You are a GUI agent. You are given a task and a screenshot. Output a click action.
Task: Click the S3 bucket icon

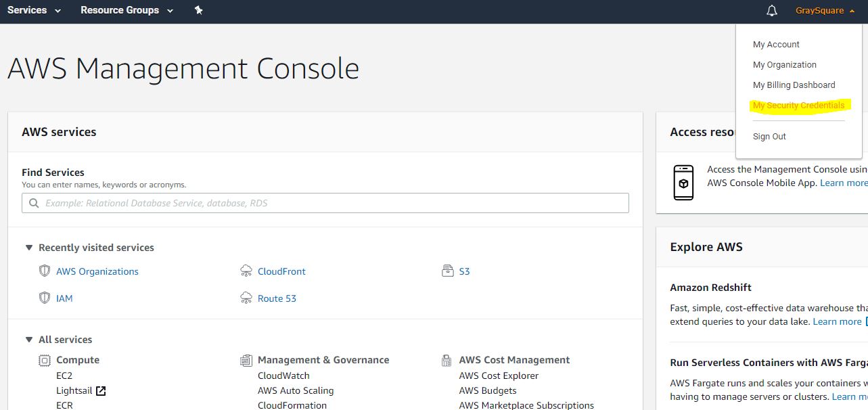pyautogui.click(x=447, y=271)
